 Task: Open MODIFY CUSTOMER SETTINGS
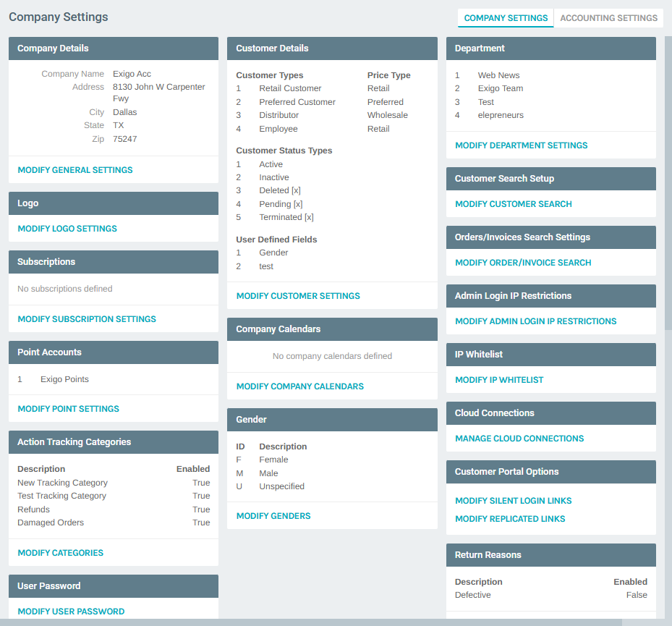(297, 295)
